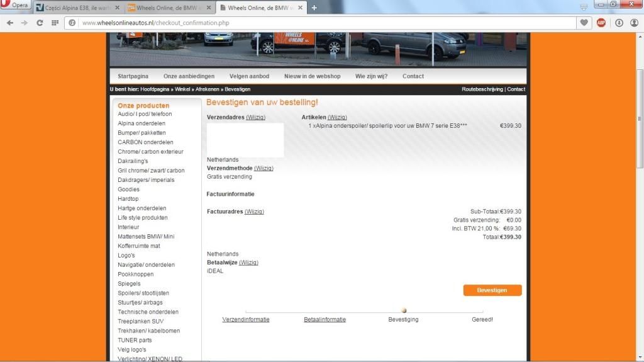Viewport: 644px width, 362px height.
Task: Open the Adblock Plus extension icon
Action: pyautogui.click(x=601, y=23)
